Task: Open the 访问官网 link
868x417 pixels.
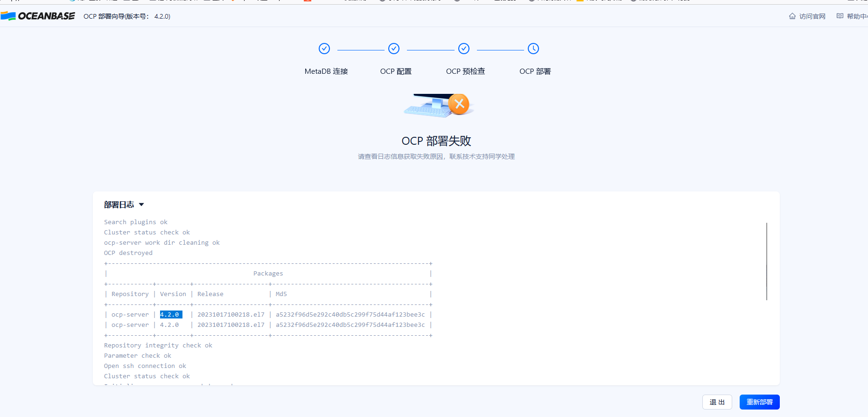Action: [812, 16]
